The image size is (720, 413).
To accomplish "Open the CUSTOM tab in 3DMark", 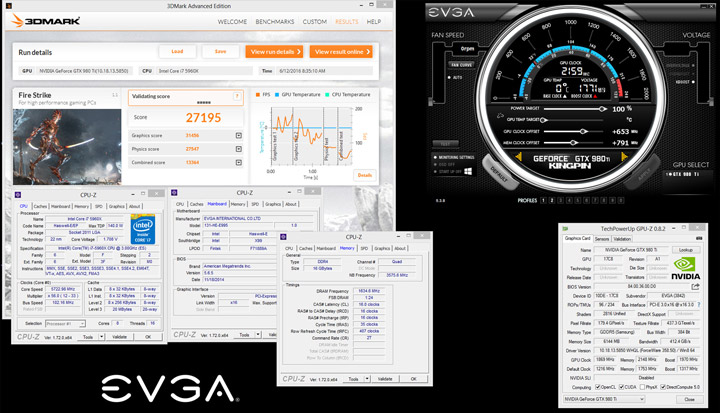I will pyautogui.click(x=315, y=22).
